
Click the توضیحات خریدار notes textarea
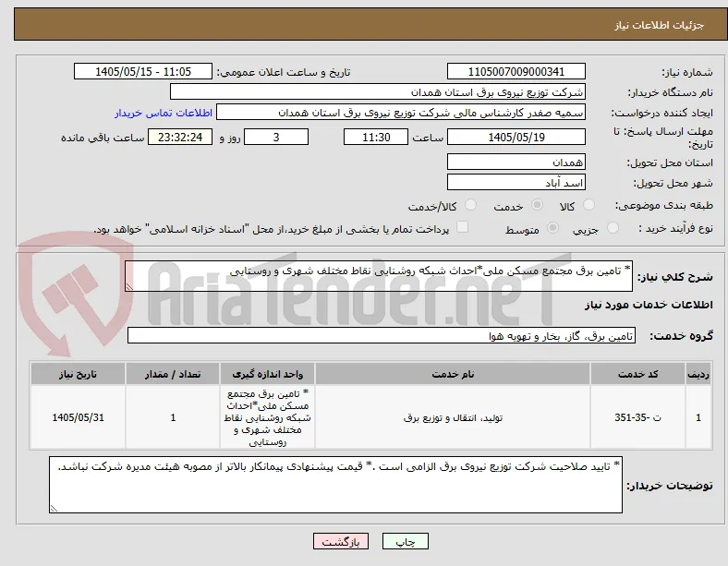pos(335,485)
